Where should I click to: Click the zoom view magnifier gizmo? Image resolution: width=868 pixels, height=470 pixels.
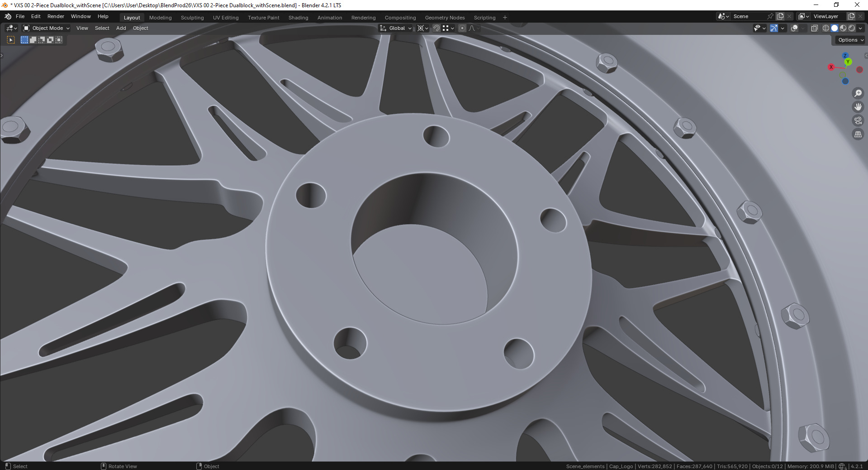[x=858, y=93]
